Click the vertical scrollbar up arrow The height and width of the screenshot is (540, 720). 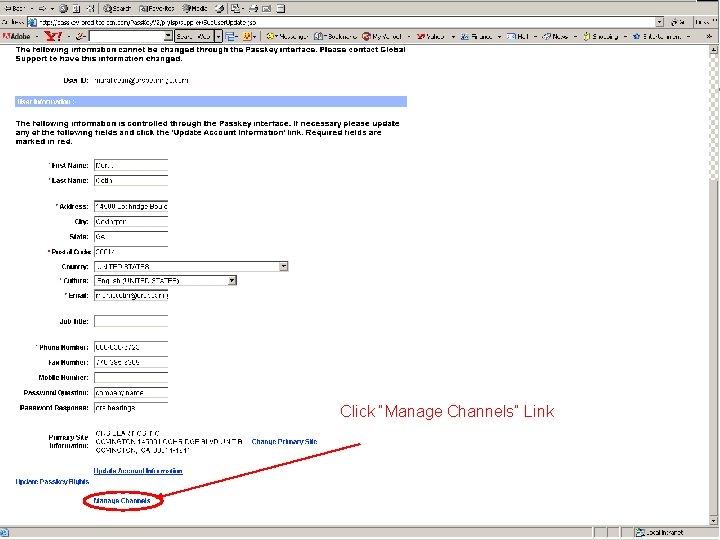coord(714,49)
